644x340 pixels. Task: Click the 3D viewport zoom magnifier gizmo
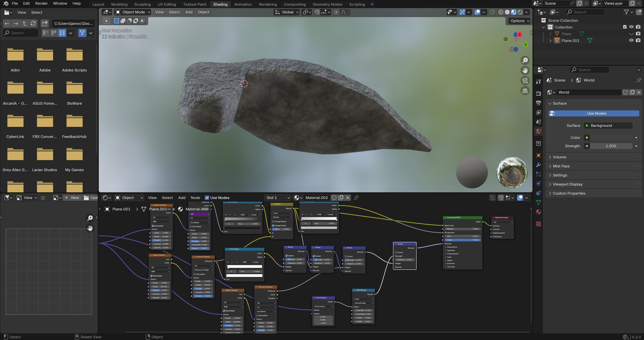click(x=525, y=60)
